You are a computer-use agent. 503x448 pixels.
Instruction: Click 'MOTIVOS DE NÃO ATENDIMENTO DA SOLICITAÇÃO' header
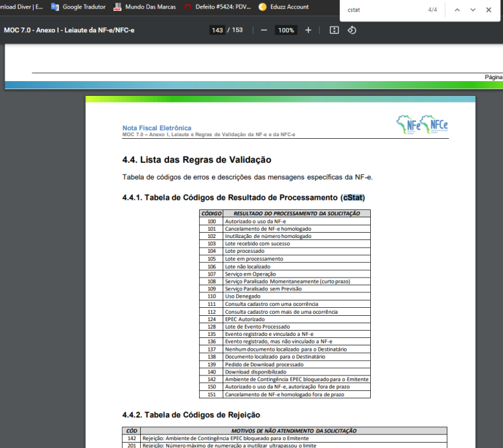(x=294, y=431)
